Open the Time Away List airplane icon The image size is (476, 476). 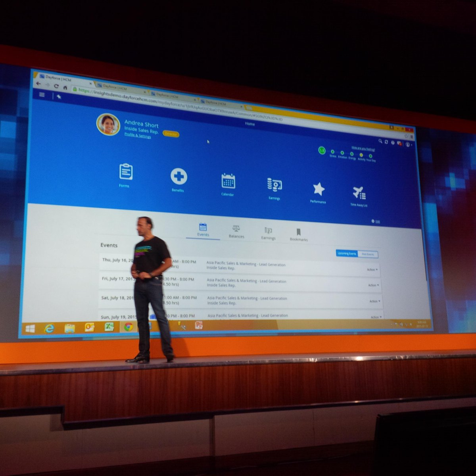(x=360, y=194)
